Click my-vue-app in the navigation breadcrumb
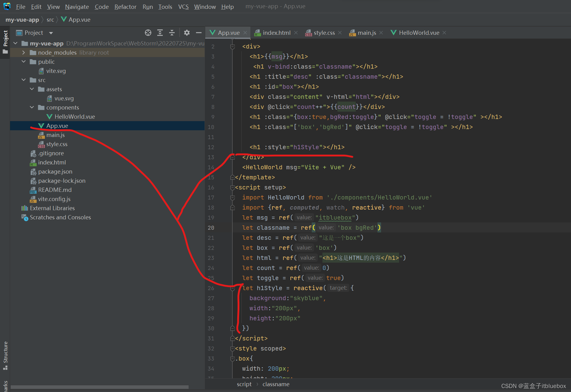The image size is (571, 392). (22, 20)
